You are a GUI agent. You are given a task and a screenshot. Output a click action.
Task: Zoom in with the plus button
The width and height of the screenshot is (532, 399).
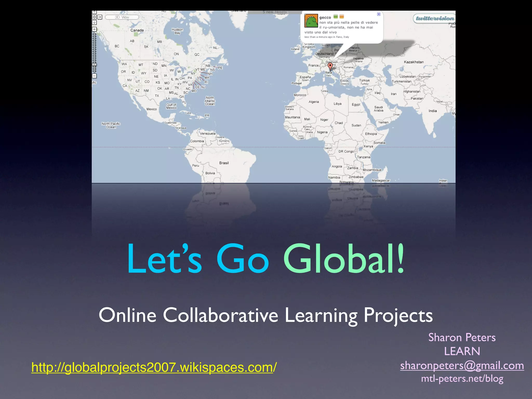(x=95, y=29)
